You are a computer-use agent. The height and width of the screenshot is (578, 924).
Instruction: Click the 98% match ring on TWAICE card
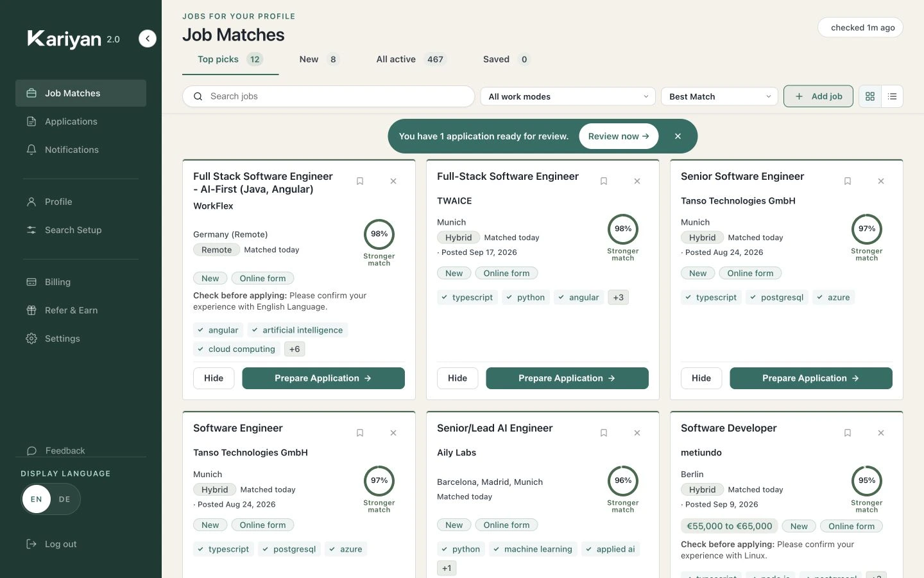(x=623, y=229)
